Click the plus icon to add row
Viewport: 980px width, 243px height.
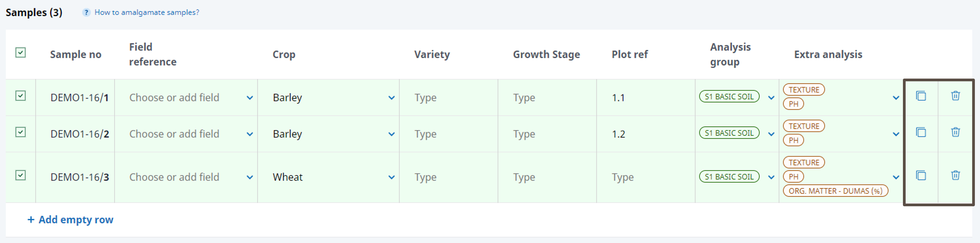pyautogui.click(x=31, y=220)
